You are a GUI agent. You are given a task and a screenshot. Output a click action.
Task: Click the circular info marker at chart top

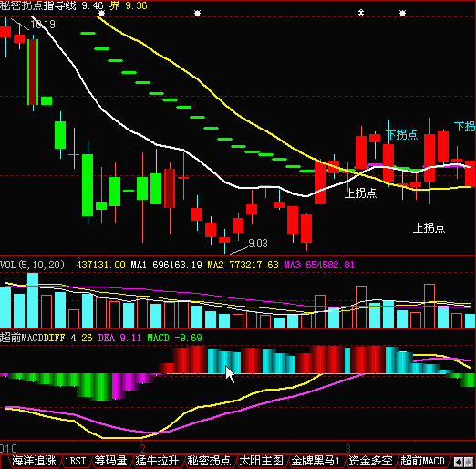(x=361, y=13)
